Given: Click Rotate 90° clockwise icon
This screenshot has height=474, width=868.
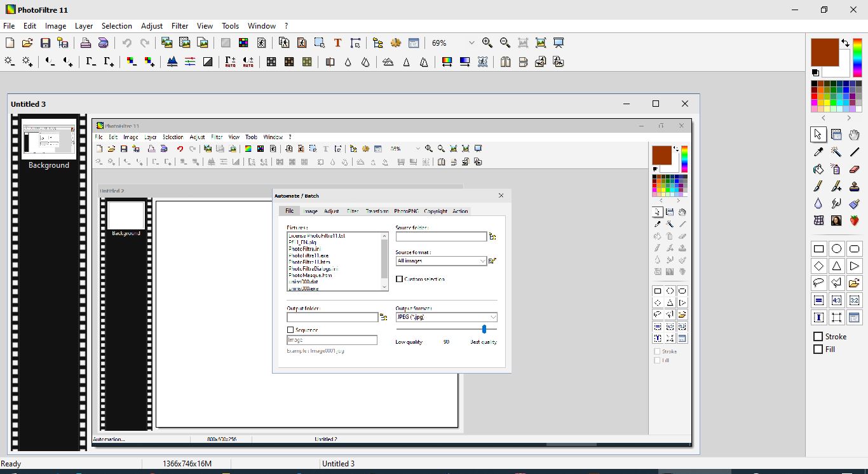Looking at the screenshot, I should point(559,62).
